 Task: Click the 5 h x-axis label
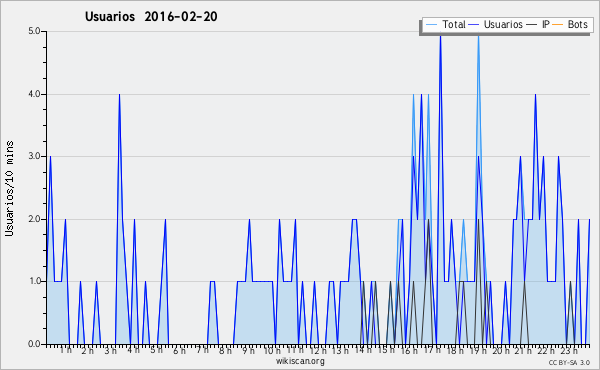tap(156, 350)
